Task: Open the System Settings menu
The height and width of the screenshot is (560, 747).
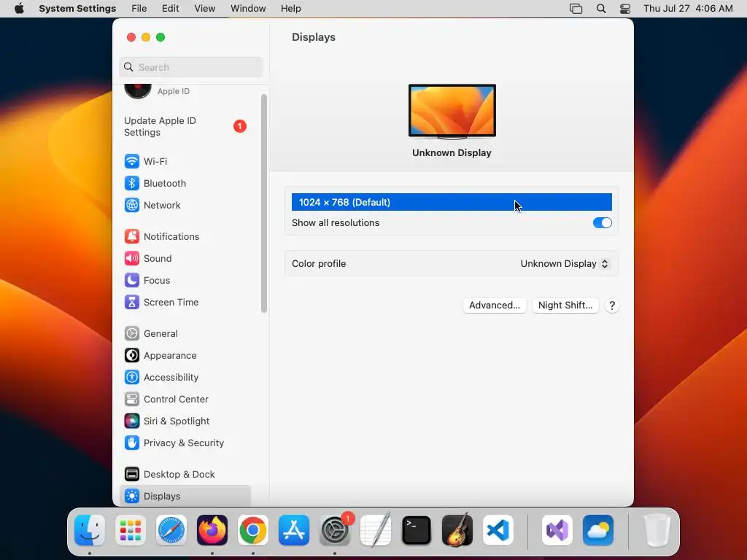Action: coord(77,9)
